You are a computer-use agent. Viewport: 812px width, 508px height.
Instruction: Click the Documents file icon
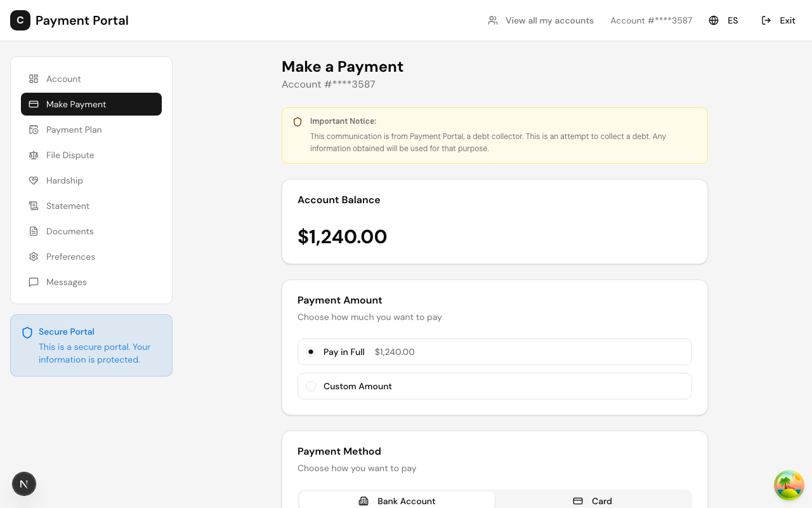(34, 231)
